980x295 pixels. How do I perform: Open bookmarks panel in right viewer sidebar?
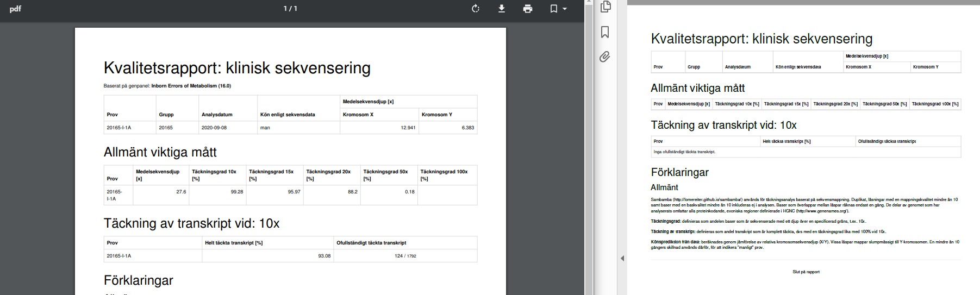[605, 32]
